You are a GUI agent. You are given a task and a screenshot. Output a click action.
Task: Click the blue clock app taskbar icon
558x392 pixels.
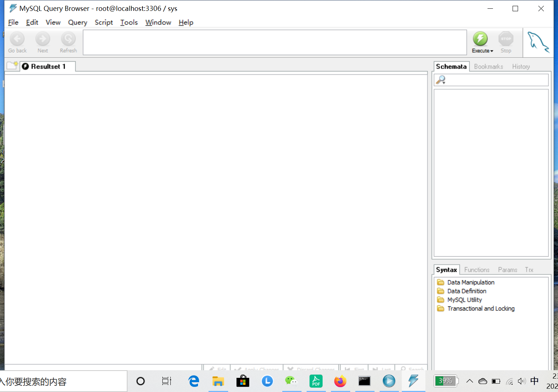click(x=267, y=381)
